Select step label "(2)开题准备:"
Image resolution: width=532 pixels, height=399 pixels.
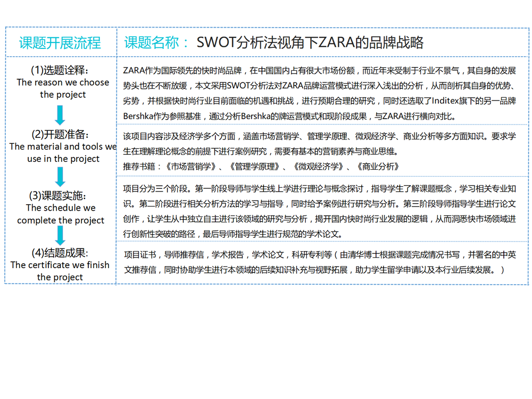point(60,135)
